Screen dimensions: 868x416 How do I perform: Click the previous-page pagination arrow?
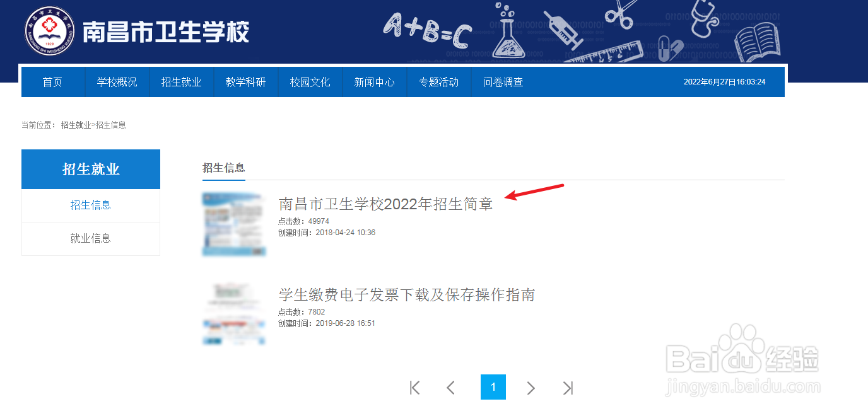coord(450,387)
